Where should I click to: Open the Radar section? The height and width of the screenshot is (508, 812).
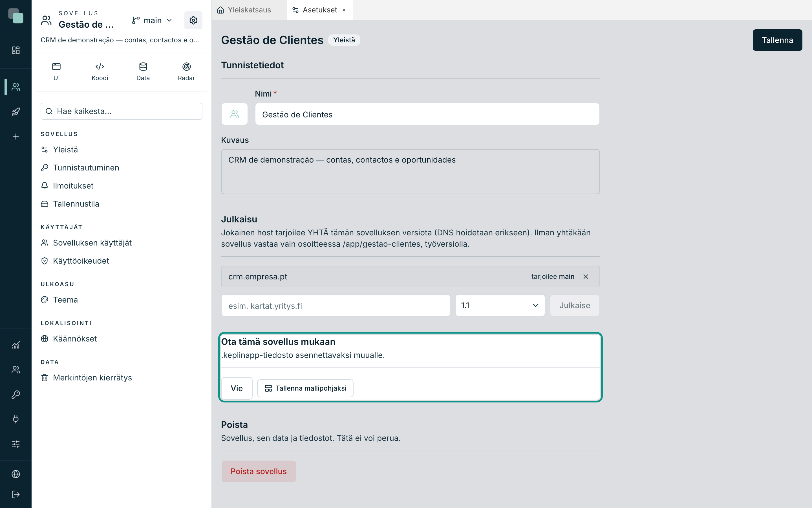coord(186,72)
